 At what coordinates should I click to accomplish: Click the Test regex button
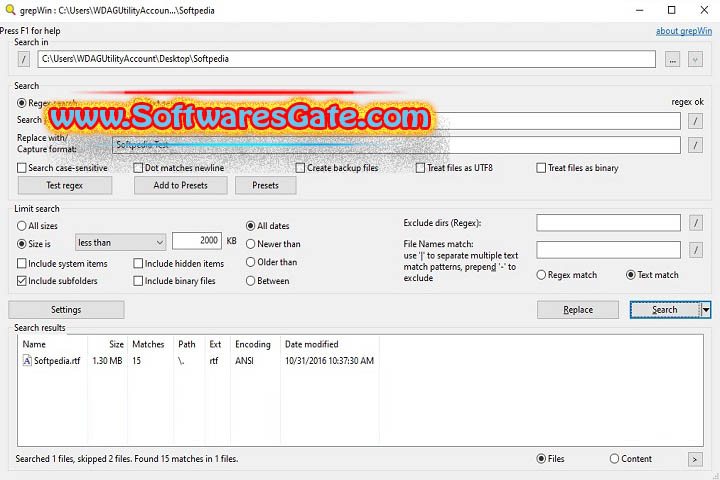[65, 186]
